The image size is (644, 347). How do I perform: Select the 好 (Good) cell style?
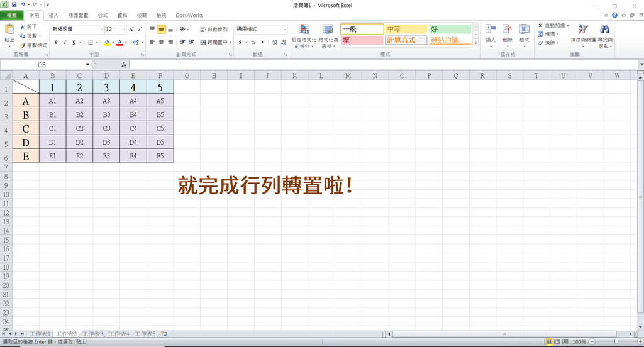point(450,29)
